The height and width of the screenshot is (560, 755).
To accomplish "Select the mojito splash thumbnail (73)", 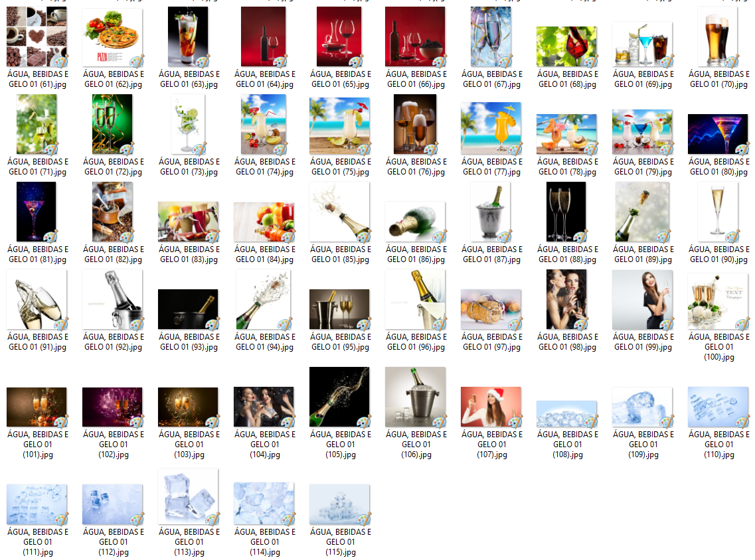I will pyautogui.click(x=189, y=124).
